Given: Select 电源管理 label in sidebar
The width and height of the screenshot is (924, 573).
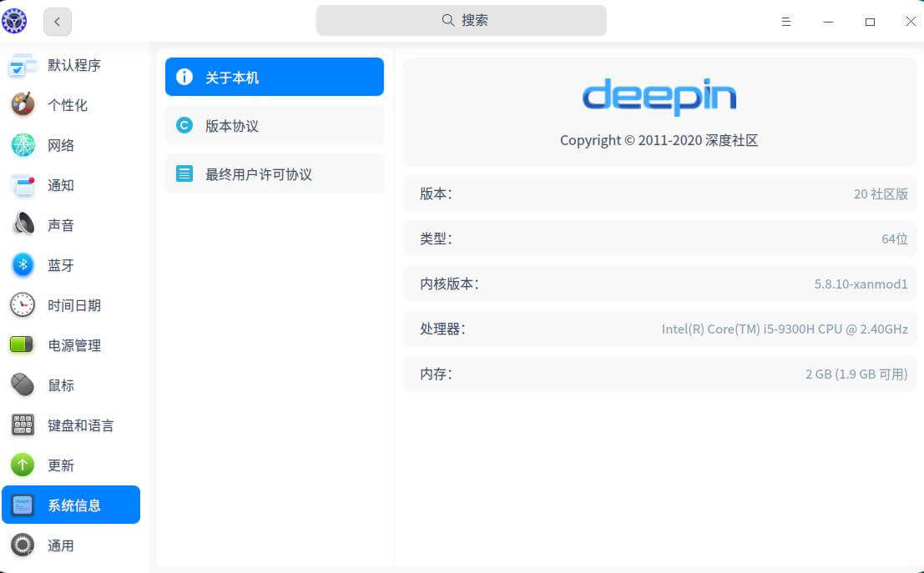Looking at the screenshot, I should coord(74,345).
